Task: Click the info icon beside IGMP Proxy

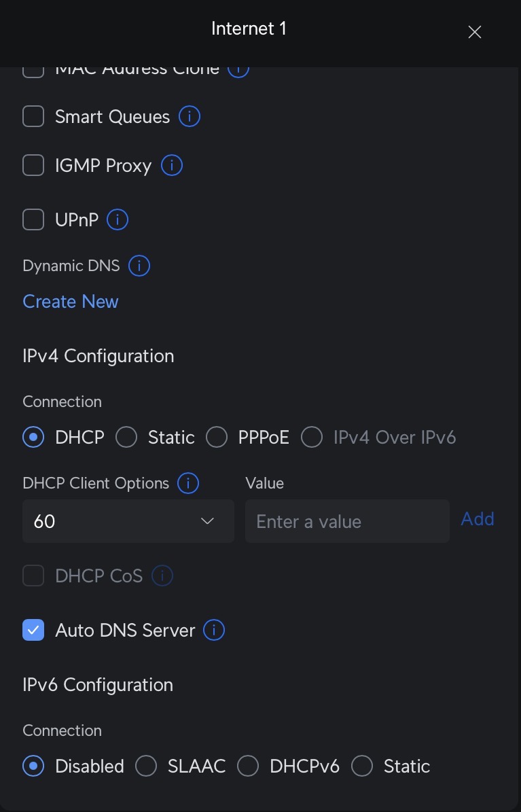Action: coord(172,165)
